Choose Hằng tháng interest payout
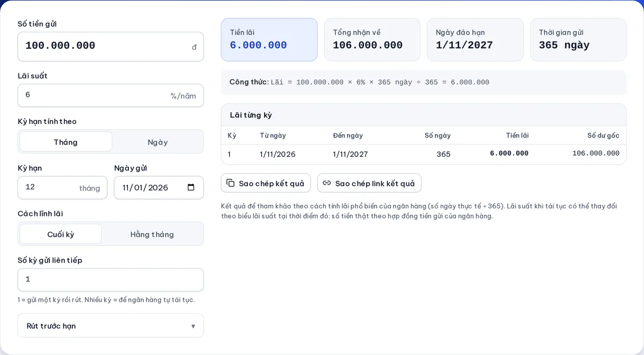Image resolution: width=644 pixels, height=355 pixels. click(152, 234)
